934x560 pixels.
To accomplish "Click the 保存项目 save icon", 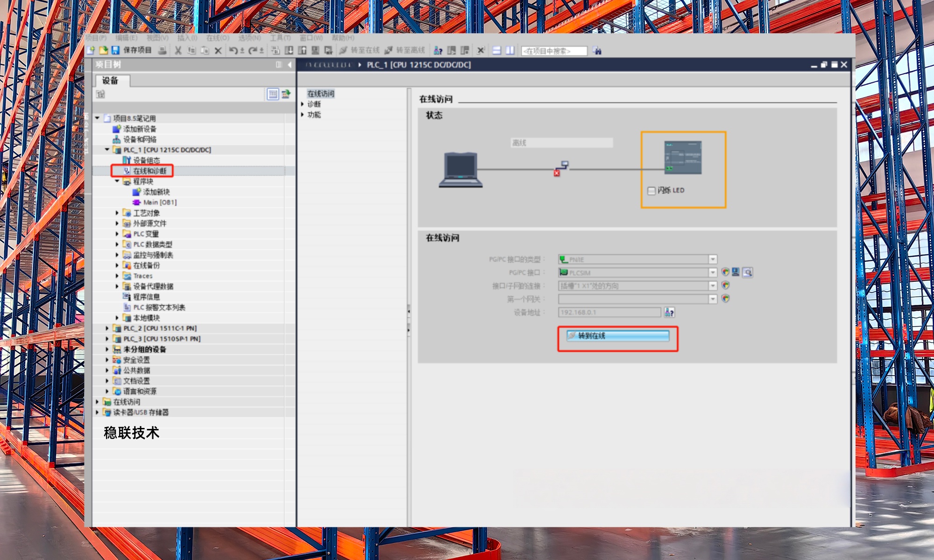I will pyautogui.click(x=115, y=50).
